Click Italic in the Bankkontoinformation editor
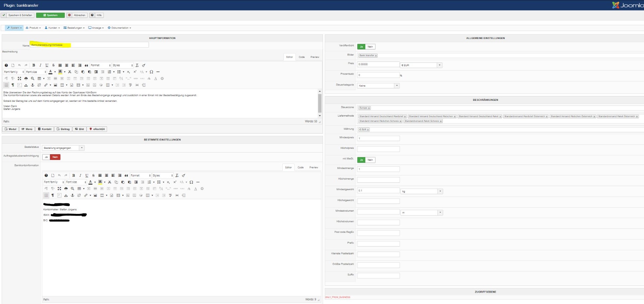The width and height of the screenshot is (644, 304). pos(80,176)
